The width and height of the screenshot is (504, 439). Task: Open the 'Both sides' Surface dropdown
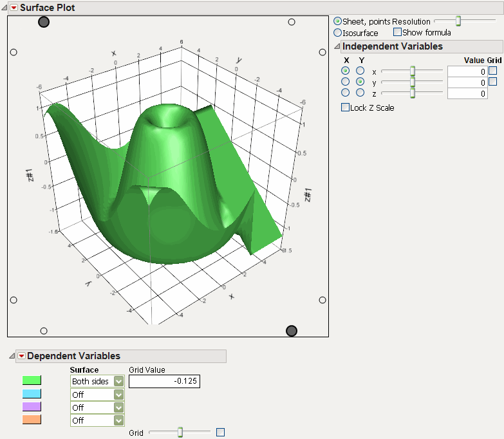pyautogui.click(x=118, y=381)
